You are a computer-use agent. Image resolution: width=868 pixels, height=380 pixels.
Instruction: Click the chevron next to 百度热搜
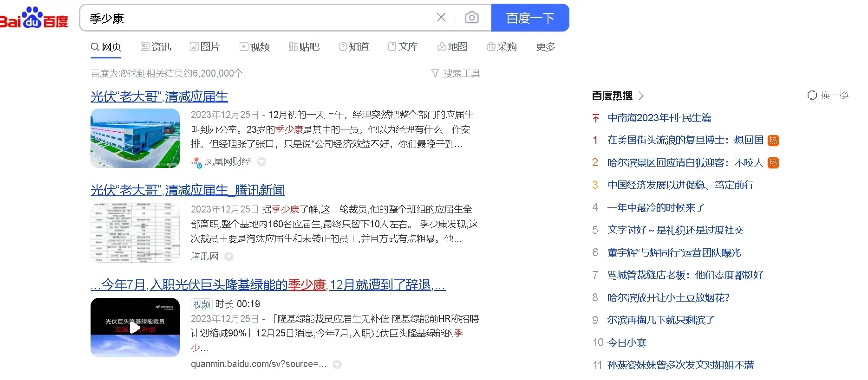(x=641, y=96)
